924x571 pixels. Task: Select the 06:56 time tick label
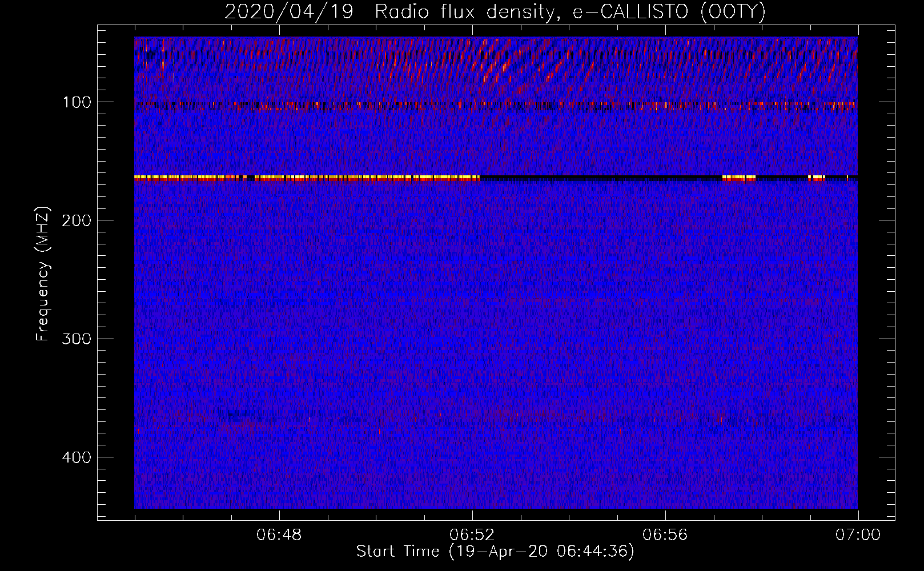pos(665,535)
